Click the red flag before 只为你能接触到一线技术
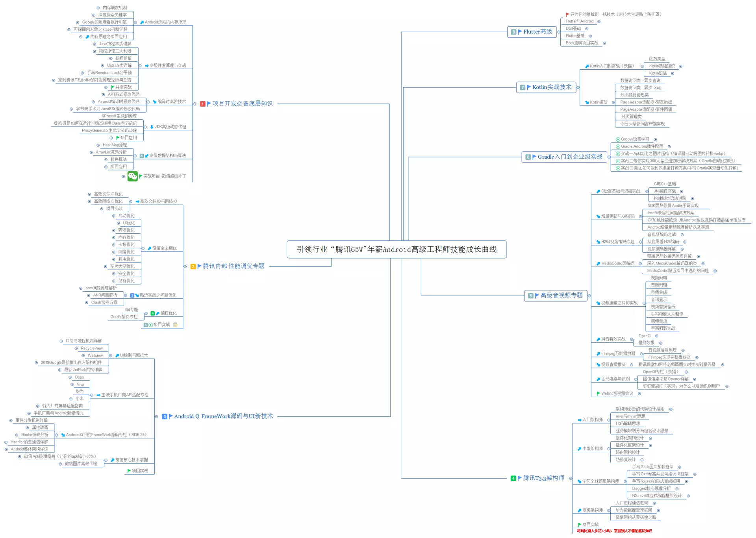The image size is (756, 538). (567, 15)
